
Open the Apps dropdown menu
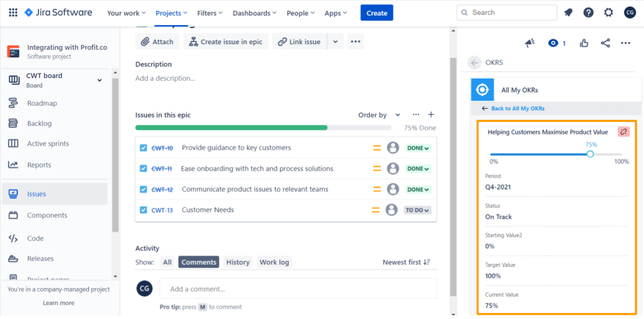point(335,13)
